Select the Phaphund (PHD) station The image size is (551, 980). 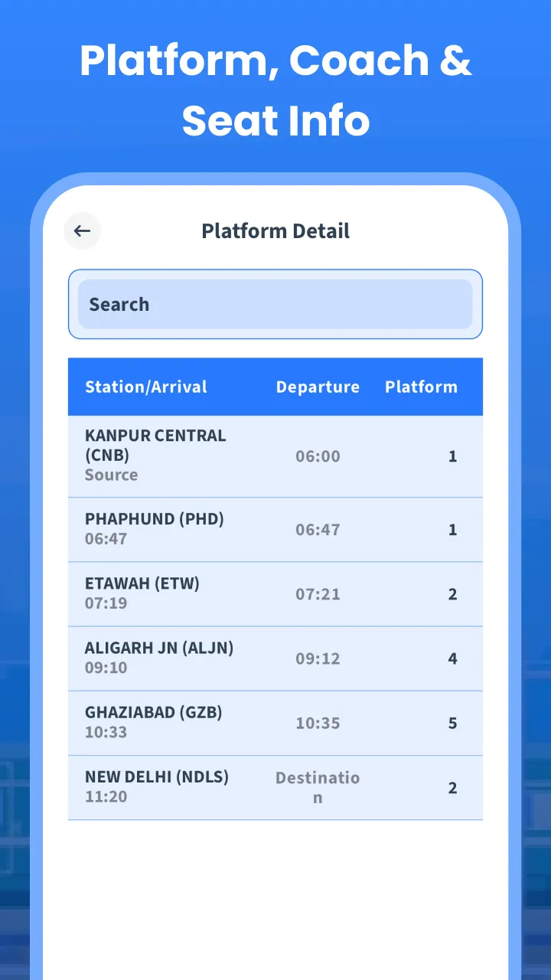pyautogui.click(x=155, y=519)
